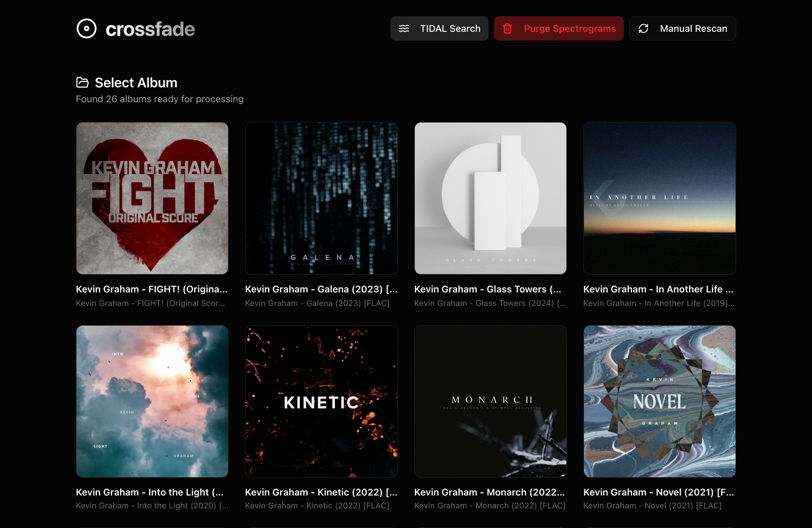Click the waves icon beside TIDAL Search
812x528 pixels.
tap(404, 29)
